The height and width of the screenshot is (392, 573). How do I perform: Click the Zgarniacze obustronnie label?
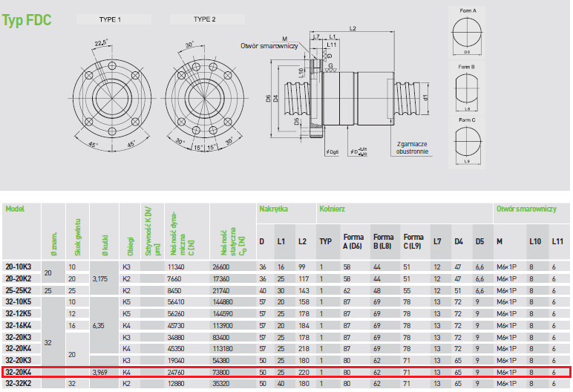[412, 148]
